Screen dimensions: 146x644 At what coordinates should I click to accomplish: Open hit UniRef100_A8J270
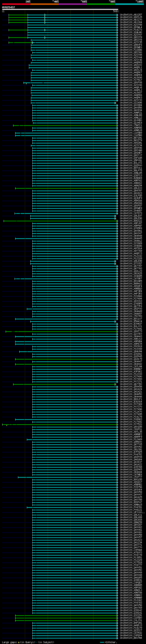click(131, 20)
